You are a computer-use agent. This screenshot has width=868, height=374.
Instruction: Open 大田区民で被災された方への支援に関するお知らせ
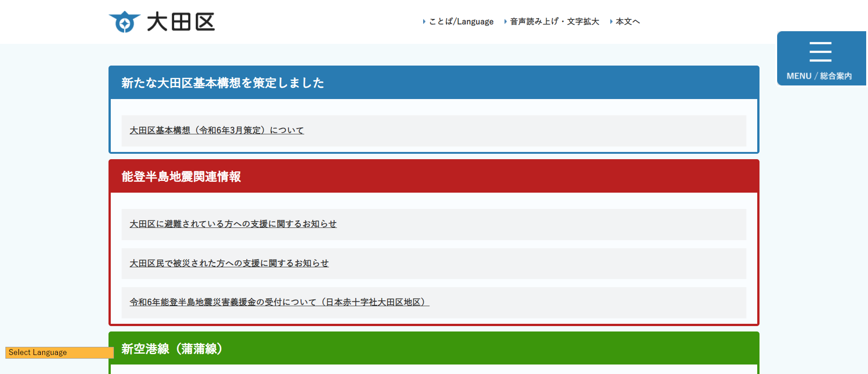click(x=229, y=263)
